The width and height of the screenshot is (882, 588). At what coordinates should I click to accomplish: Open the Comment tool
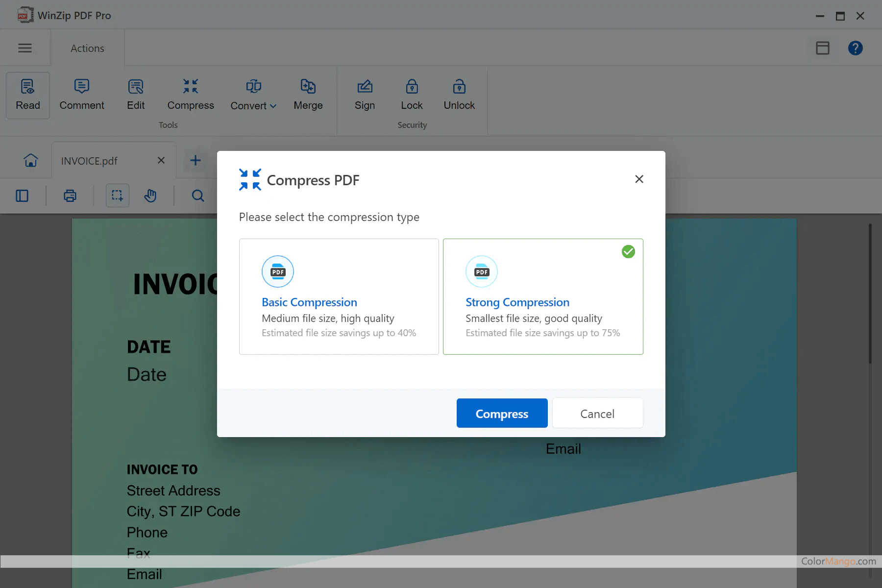coord(81,95)
